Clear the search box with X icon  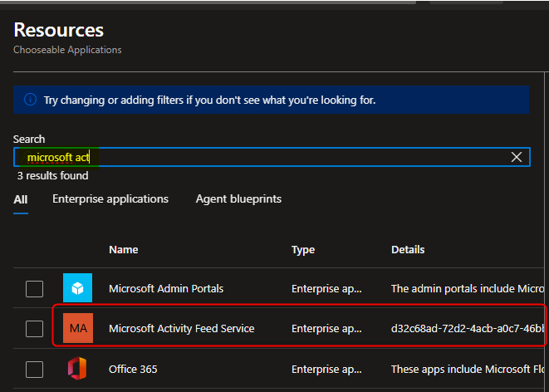pos(517,157)
